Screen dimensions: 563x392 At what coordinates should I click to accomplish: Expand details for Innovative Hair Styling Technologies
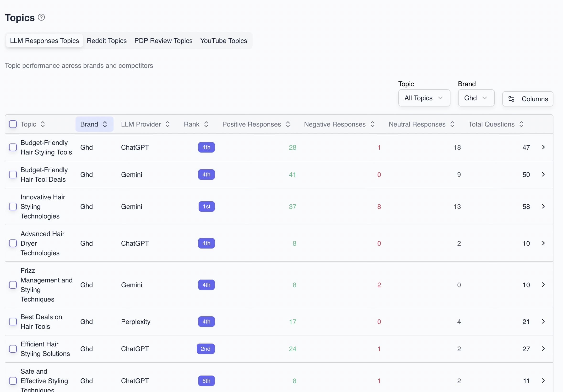pyautogui.click(x=543, y=207)
